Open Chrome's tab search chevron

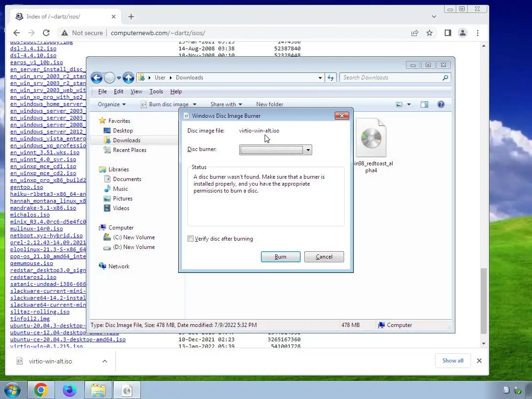[x=434, y=16]
